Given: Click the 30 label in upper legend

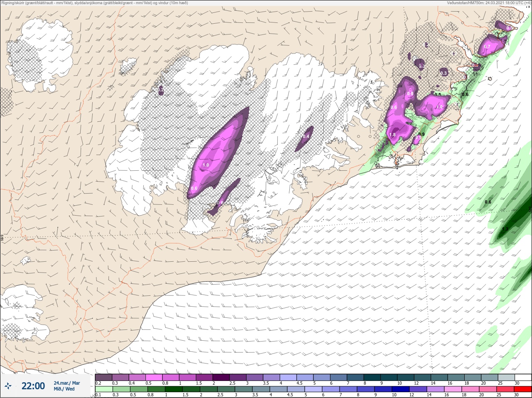Looking at the screenshot, I should point(517,383).
